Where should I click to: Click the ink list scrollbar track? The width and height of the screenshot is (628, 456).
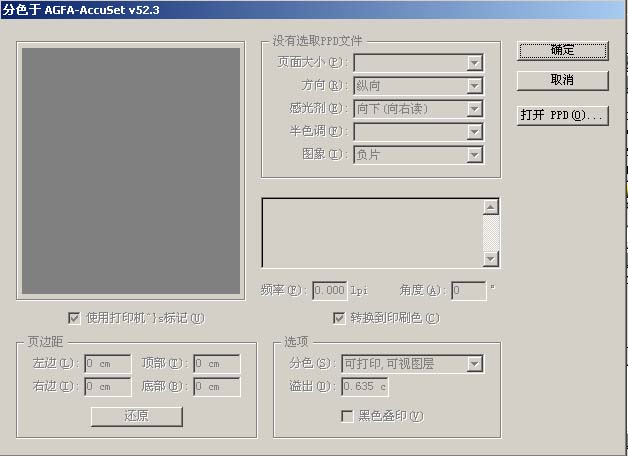[491, 233]
